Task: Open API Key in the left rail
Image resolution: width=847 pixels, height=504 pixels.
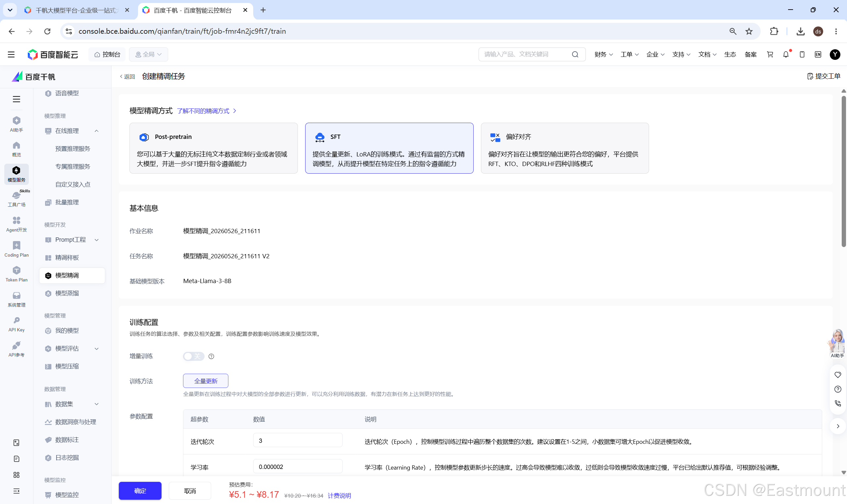Action: point(16,324)
